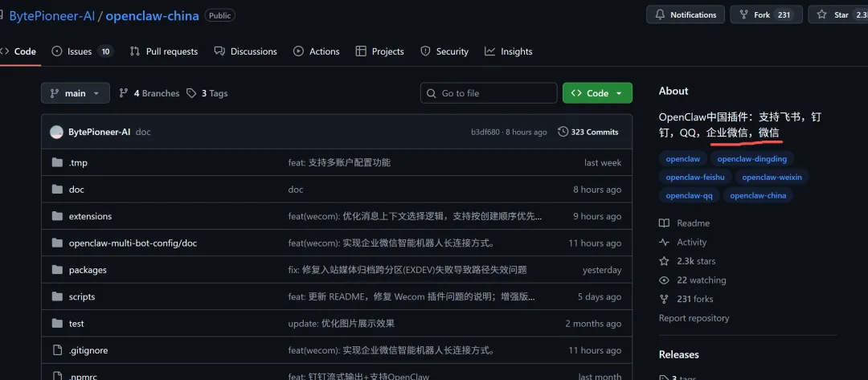Screen dimensions: 868x380
Task: Click the commit hash b3df680
Action: click(485, 133)
